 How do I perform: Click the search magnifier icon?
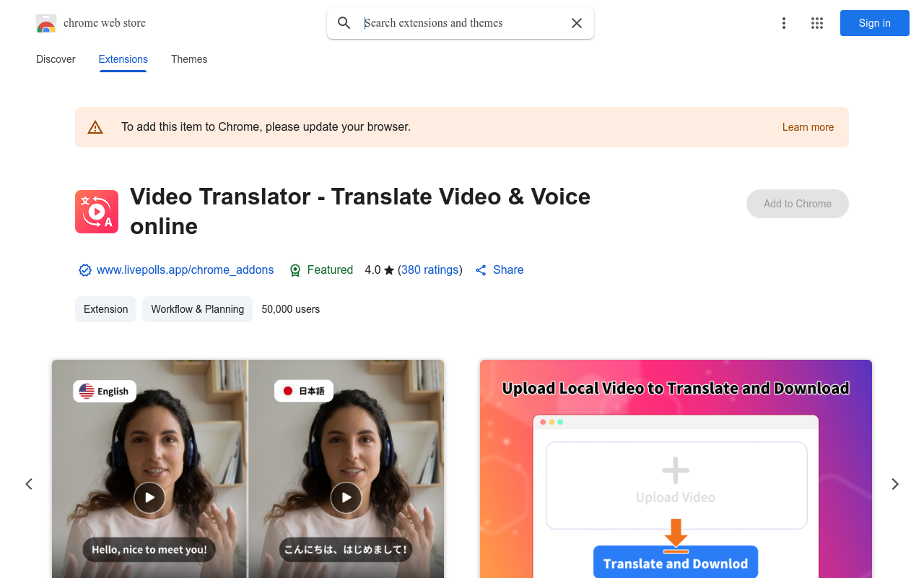tap(344, 23)
